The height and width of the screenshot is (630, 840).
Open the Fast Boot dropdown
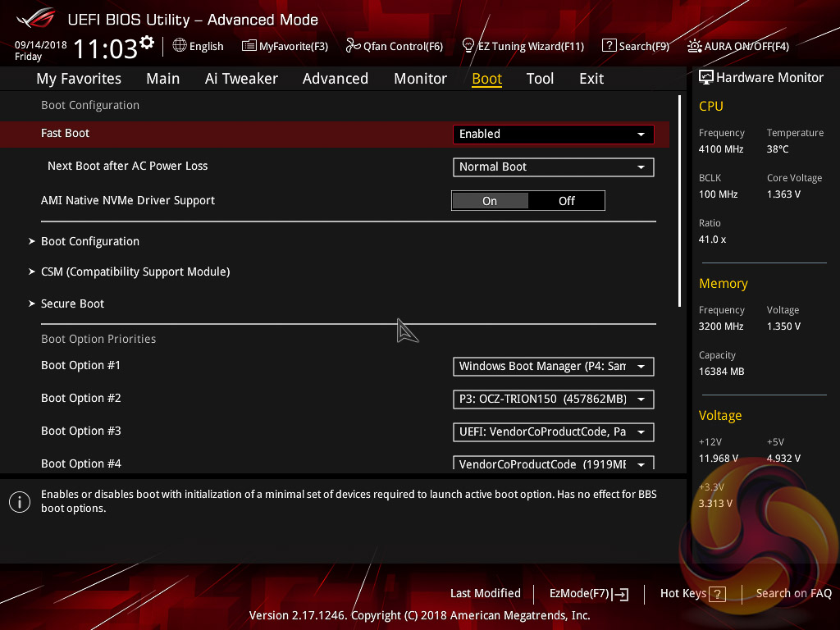point(553,134)
